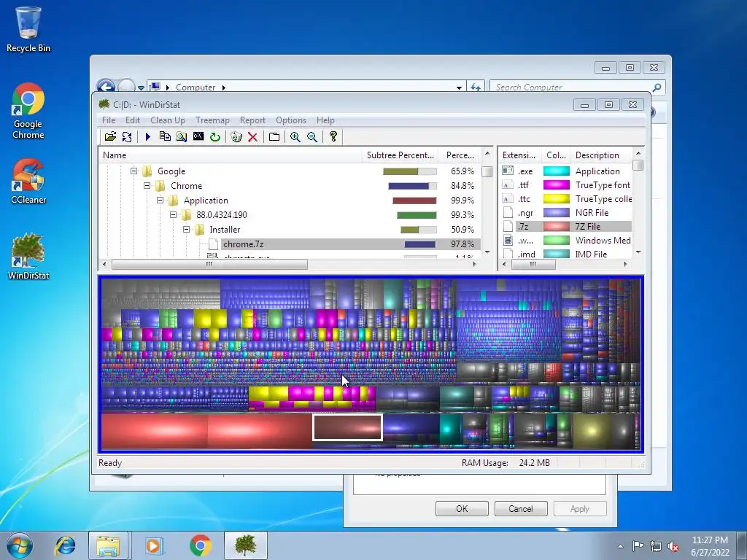Sort by the Name column header
This screenshot has width=747, height=560.
(x=230, y=155)
